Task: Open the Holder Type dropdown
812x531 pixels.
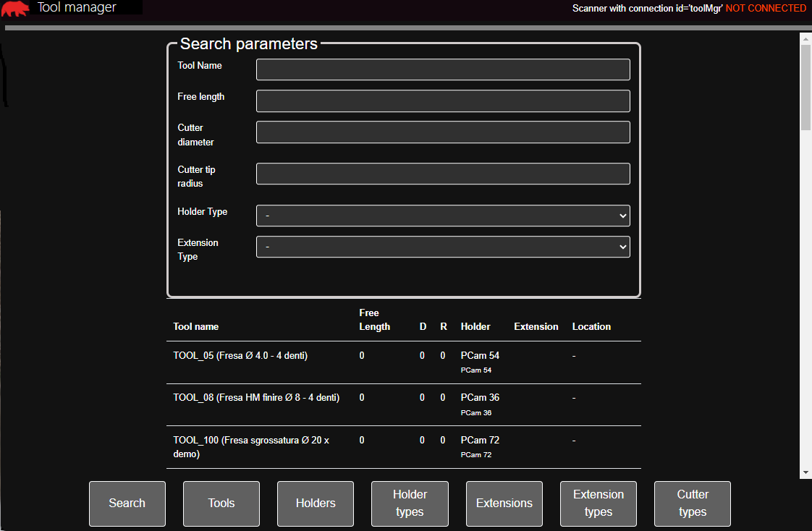Action: point(443,216)
